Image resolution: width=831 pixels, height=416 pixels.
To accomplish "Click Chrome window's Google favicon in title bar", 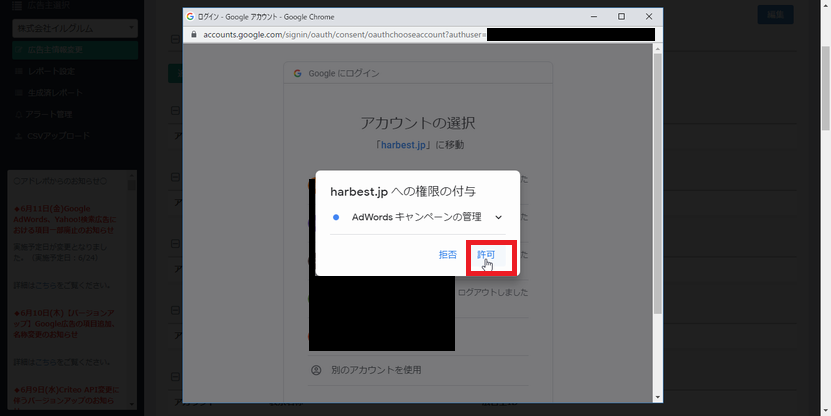I will pyautogui.click(x=190, y=16).
